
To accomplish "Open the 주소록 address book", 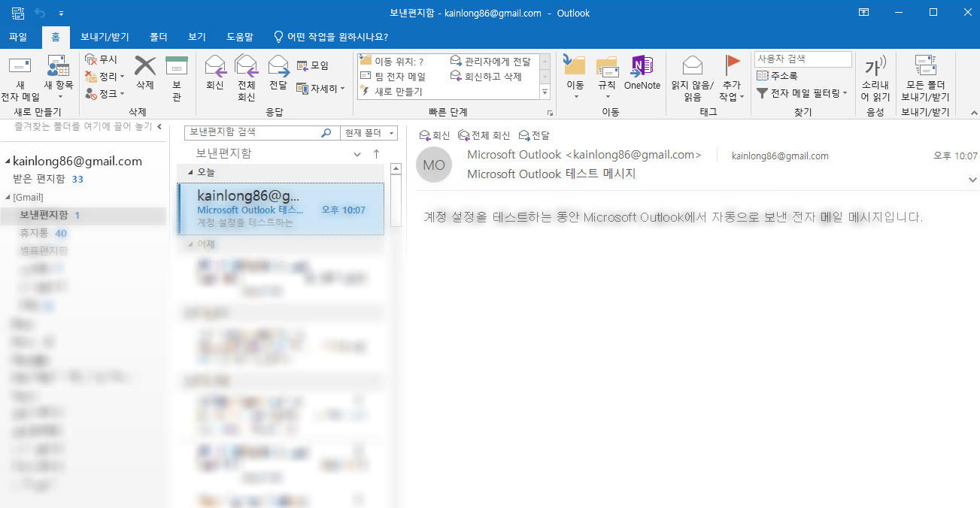I will (777, 76).
